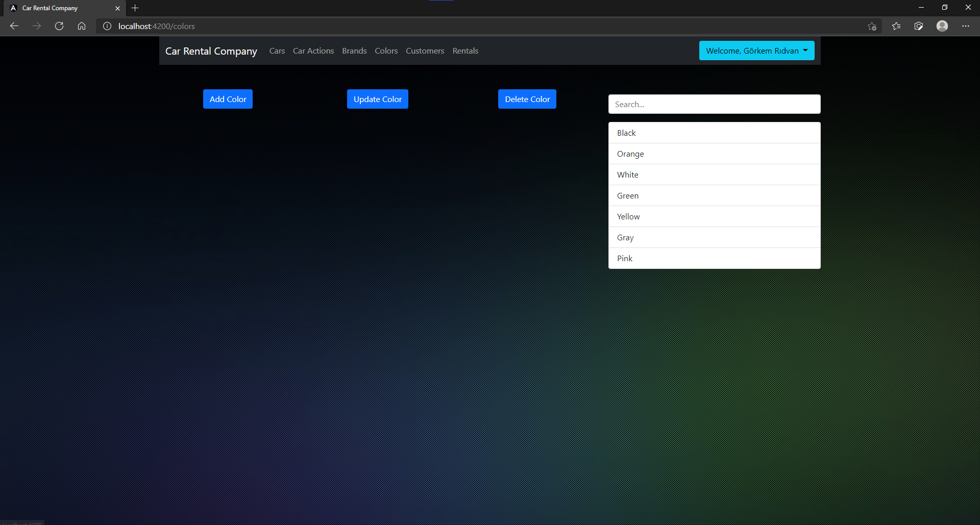Select White in the color list
The height and width of the screenshot is (525, 980).
click(x=715, y=174)
